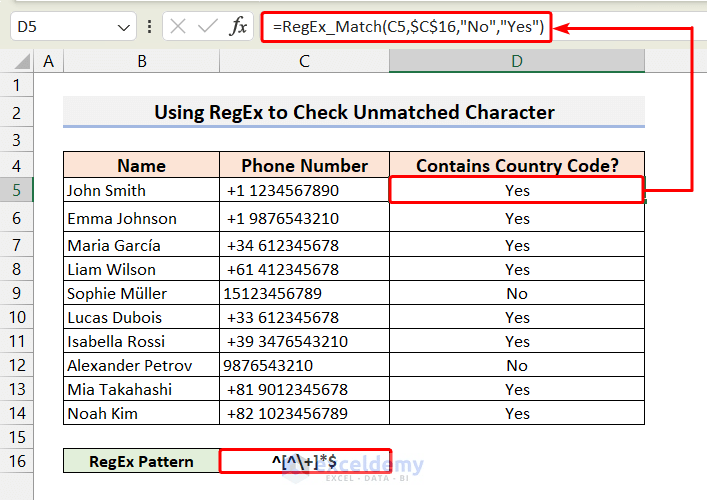707x500 pixels.
Task: Select phone number '+1 1234567890'
Action: [304, 190]
